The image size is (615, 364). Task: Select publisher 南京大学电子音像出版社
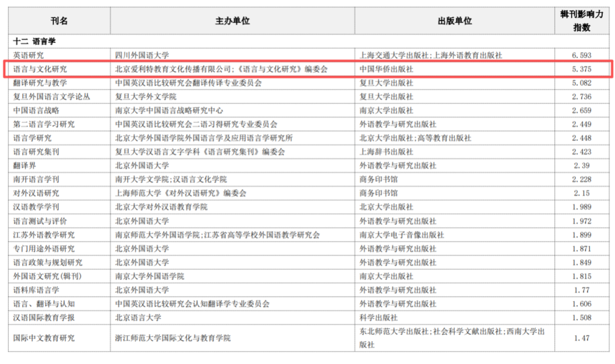(x=402, y=235)
